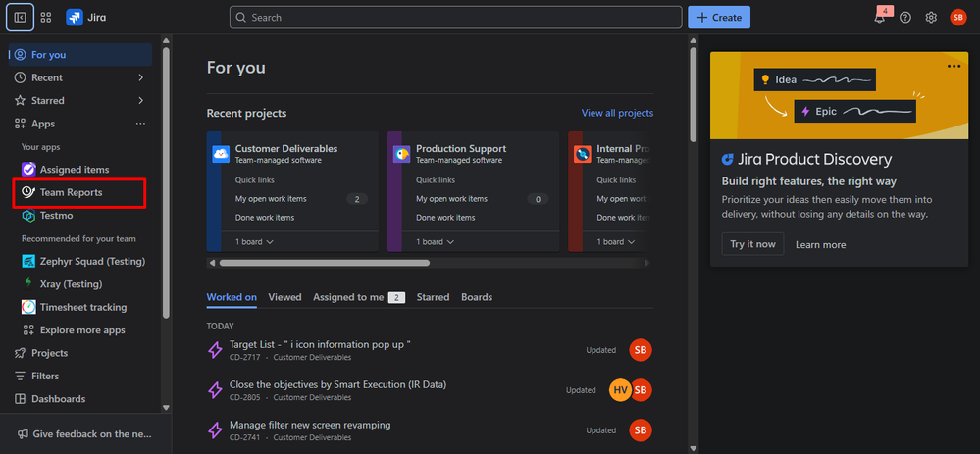980x454 pixels.
Task: Switch to the Assigned to me tab
Action: click(x=359, y=297)
